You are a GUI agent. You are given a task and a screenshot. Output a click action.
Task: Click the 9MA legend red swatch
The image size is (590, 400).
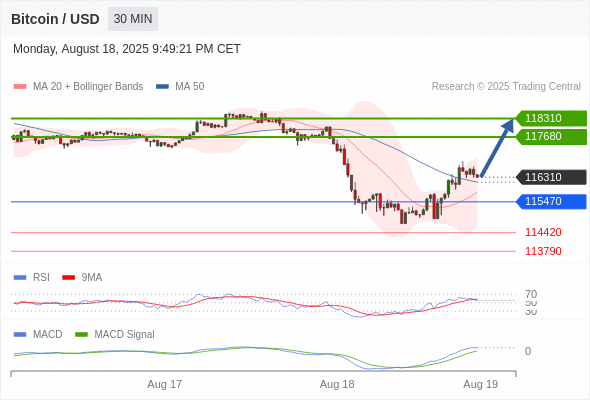tap(68, 278)
